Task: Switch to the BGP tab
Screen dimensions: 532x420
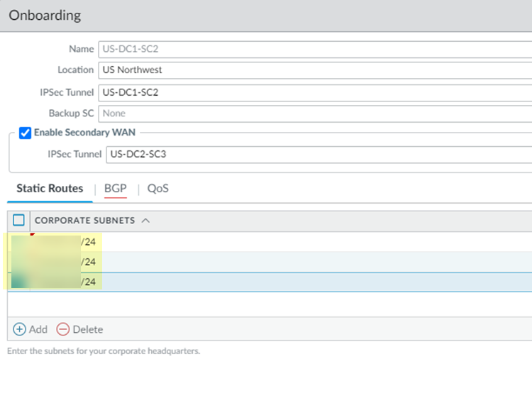Action: (115, 189)
